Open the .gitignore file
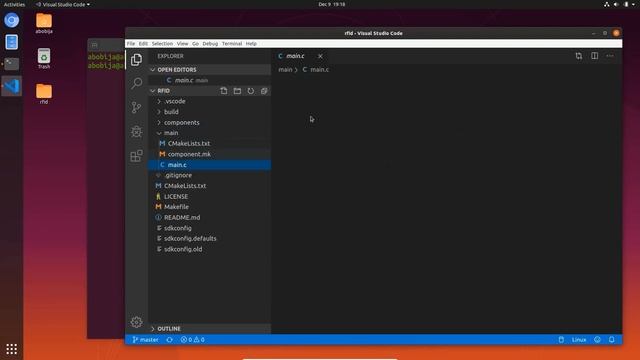 [x=209, y=175]
